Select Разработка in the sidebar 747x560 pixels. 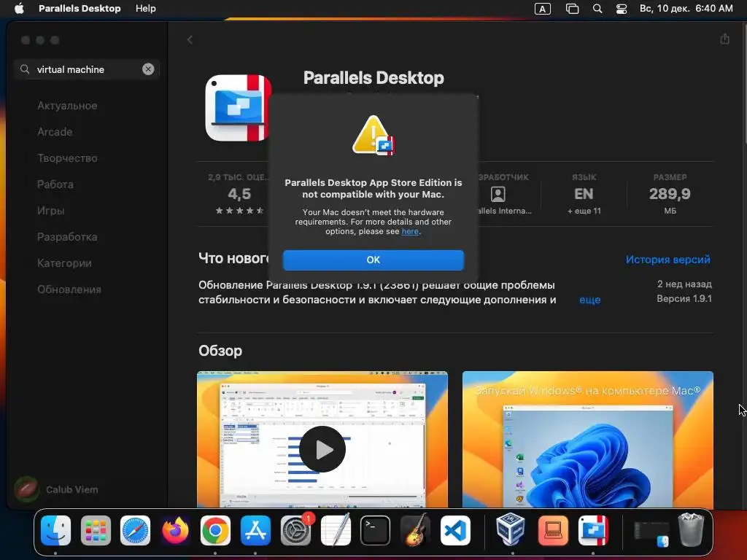point(67,237)
